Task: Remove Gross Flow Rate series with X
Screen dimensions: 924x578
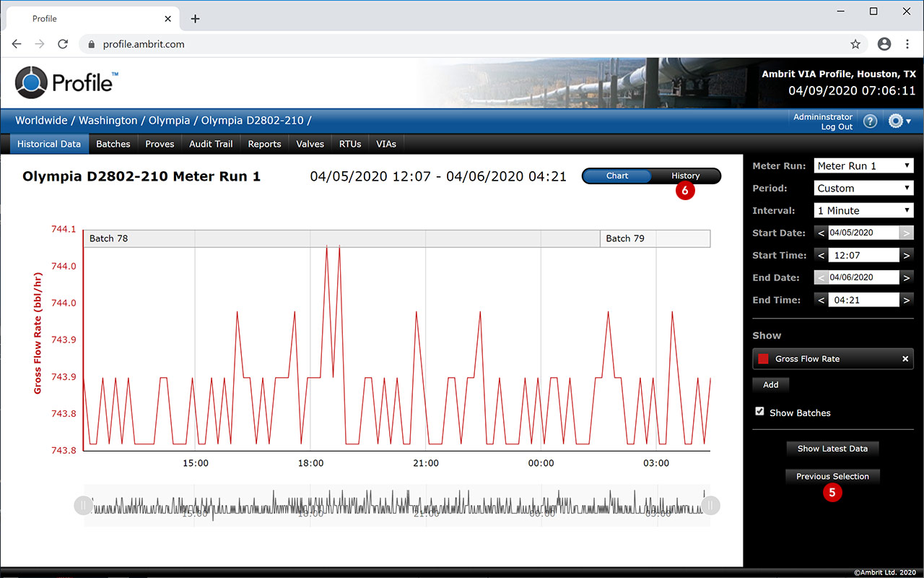Action: pos(905,359)
